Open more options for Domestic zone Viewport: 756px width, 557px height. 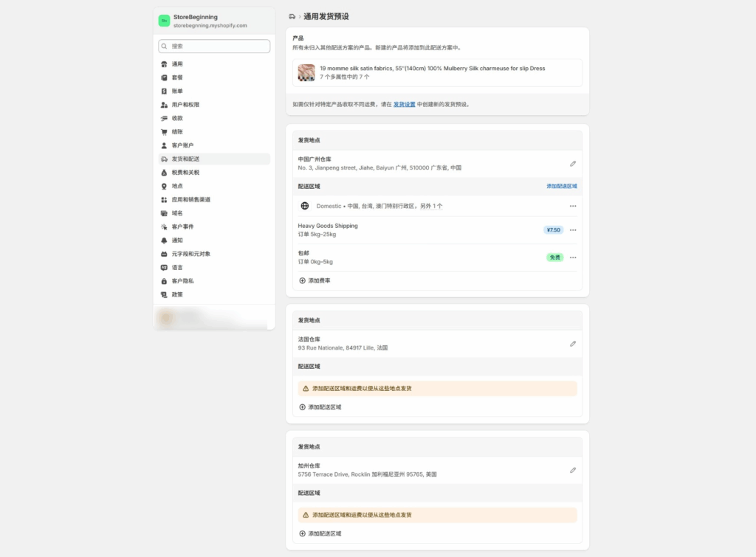point(573,206)
